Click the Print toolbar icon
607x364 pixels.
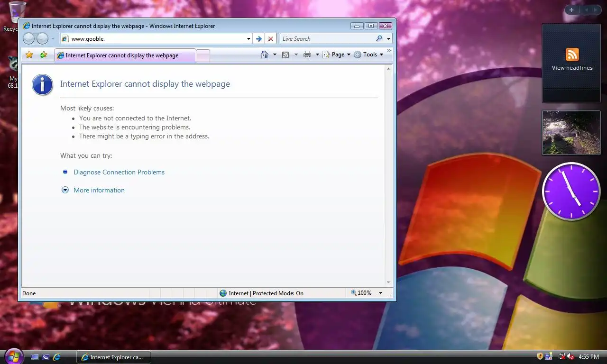tap(307, 55)
